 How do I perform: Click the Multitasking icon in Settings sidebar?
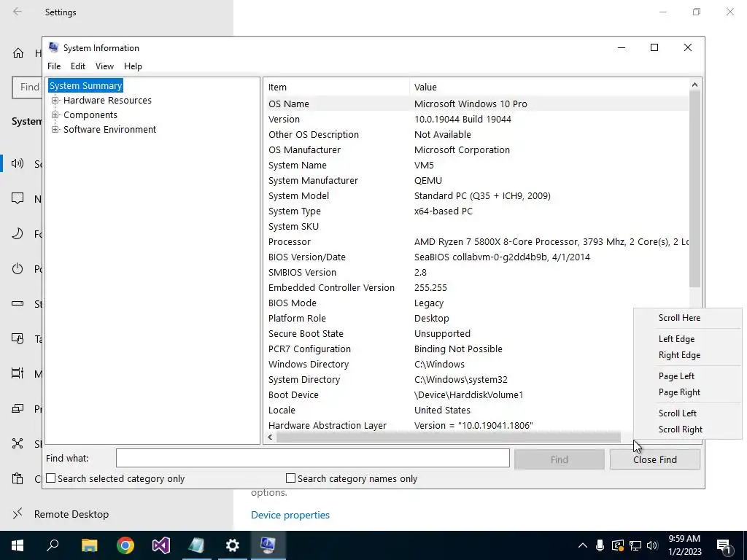pyautogui.click(x=18, y=373)
